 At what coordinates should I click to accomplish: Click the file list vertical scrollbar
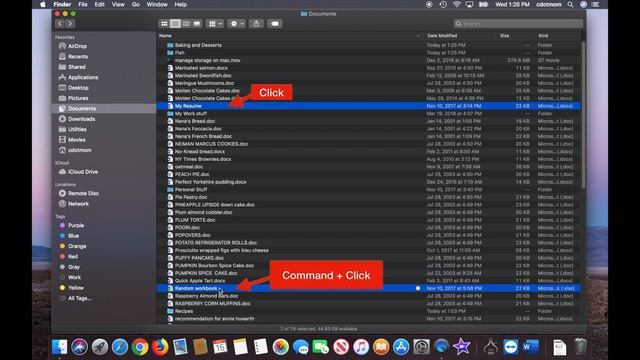point(583,114)
